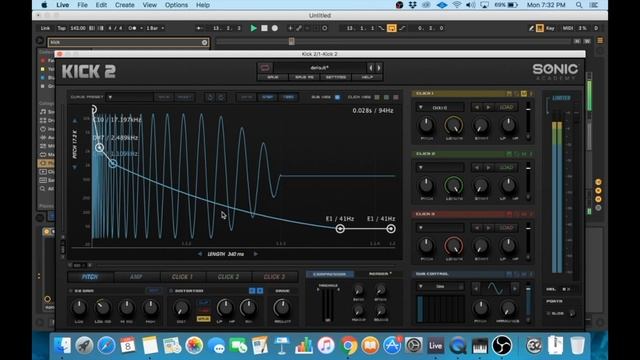Open the Live menu

(62, 5)
